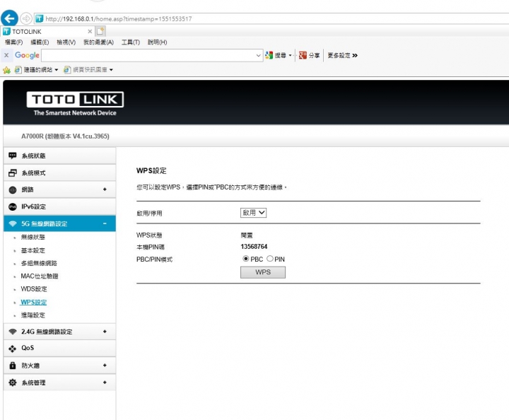Screen dimensions: 509x420
Task: Open the MAC address filter submenu item
Action: [40, 276]
